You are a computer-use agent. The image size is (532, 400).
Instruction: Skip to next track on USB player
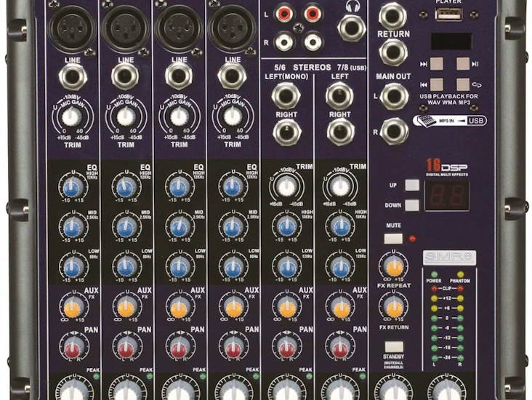point(437,63)
